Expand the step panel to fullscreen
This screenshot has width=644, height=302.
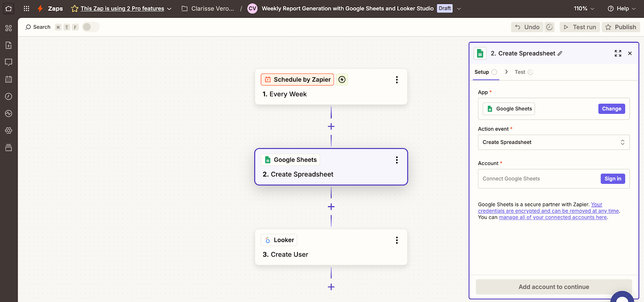(618, 53)
